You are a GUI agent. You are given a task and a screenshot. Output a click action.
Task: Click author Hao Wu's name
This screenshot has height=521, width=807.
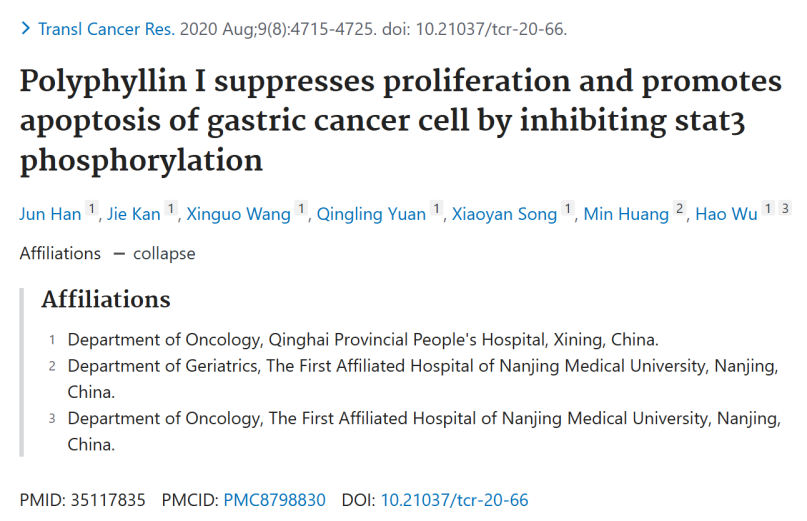point(726,214)
